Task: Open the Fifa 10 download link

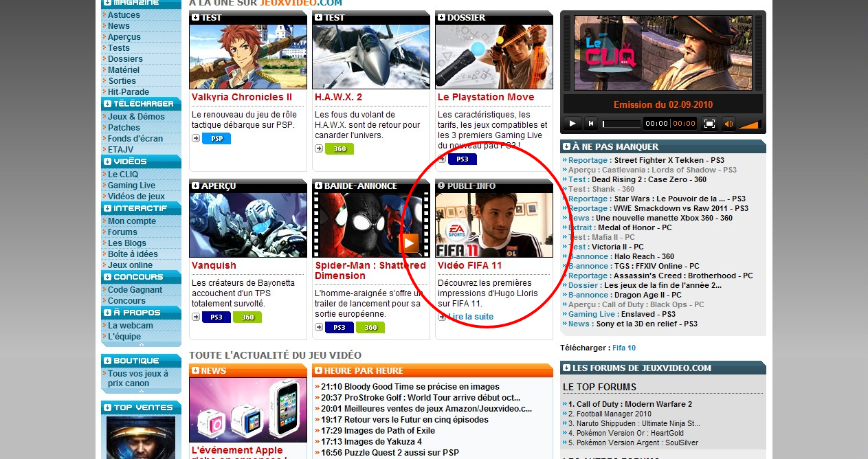Action: 624,348
